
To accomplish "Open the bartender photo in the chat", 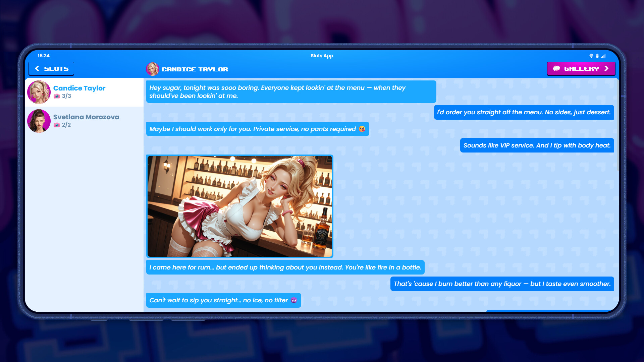I will 240,206.
